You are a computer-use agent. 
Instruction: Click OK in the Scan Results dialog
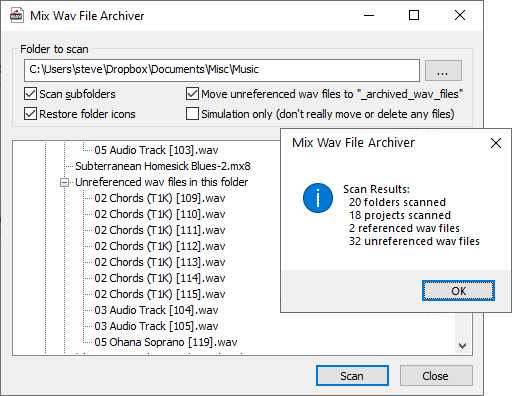[458, 291]
